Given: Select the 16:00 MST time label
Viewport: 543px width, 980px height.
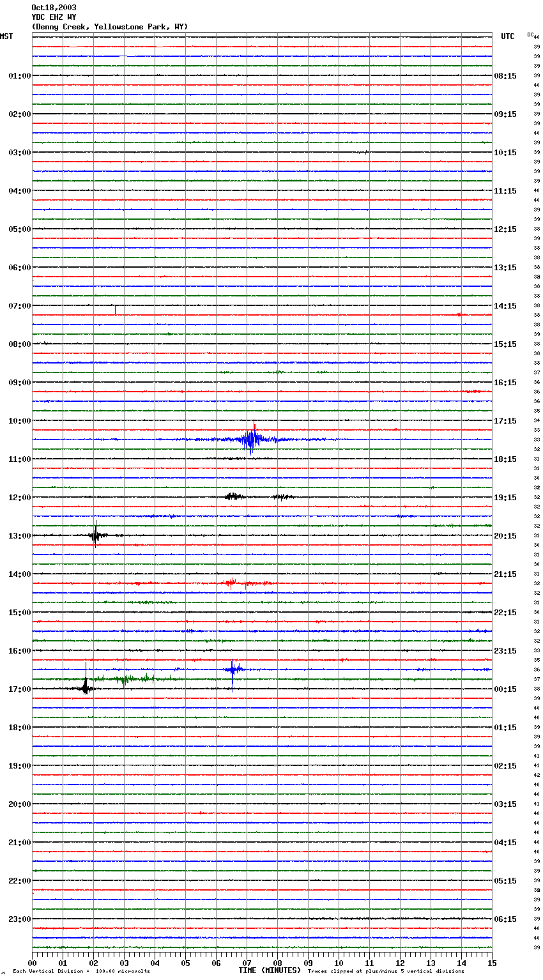Looking at the screenshot, I should (x=20, y=651).
